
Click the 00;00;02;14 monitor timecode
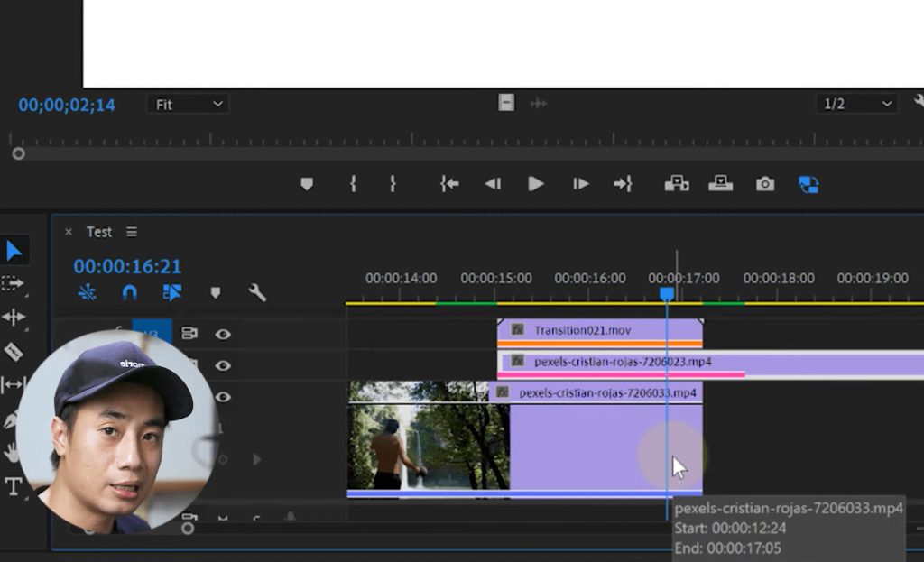click(x=67, y=105)
